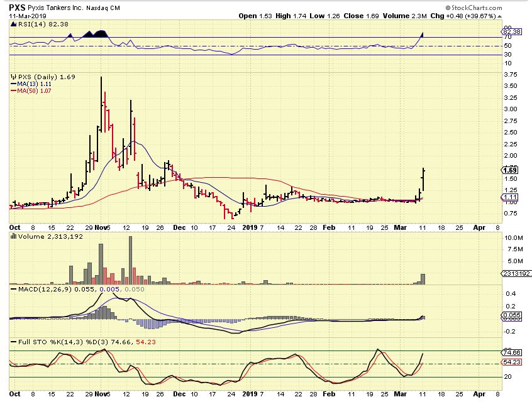Click the PXS ticker symbol in the header

pos(17,8)
